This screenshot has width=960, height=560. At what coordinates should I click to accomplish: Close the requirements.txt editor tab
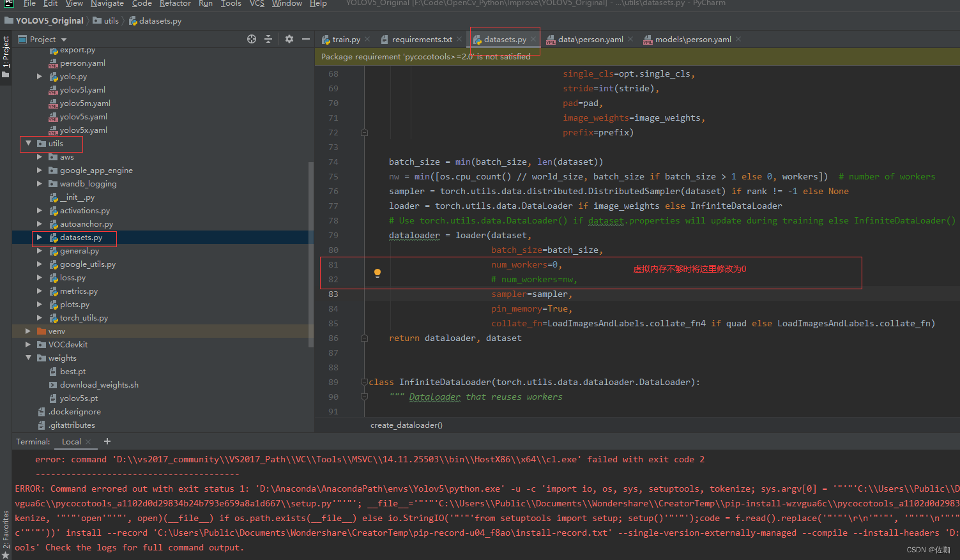(459, 39)
